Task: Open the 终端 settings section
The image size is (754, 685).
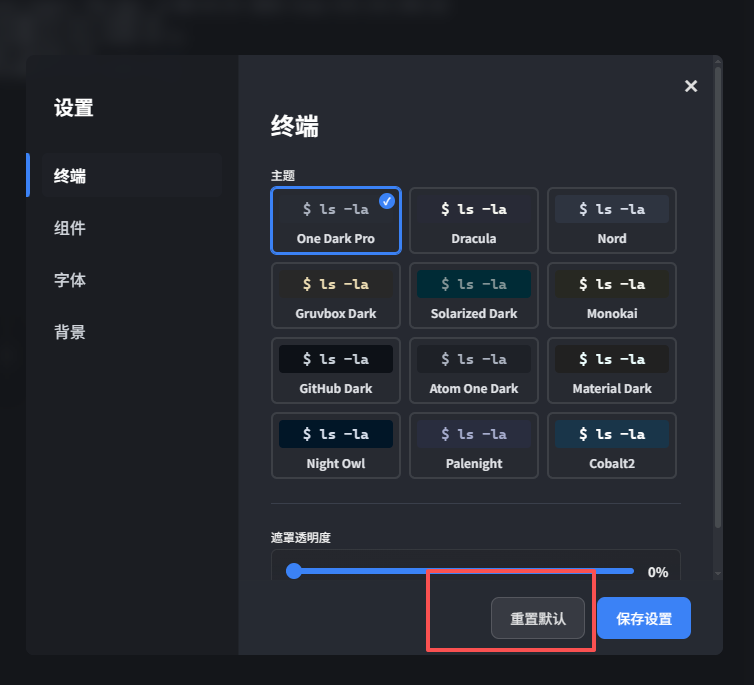Action: point(132,175)
